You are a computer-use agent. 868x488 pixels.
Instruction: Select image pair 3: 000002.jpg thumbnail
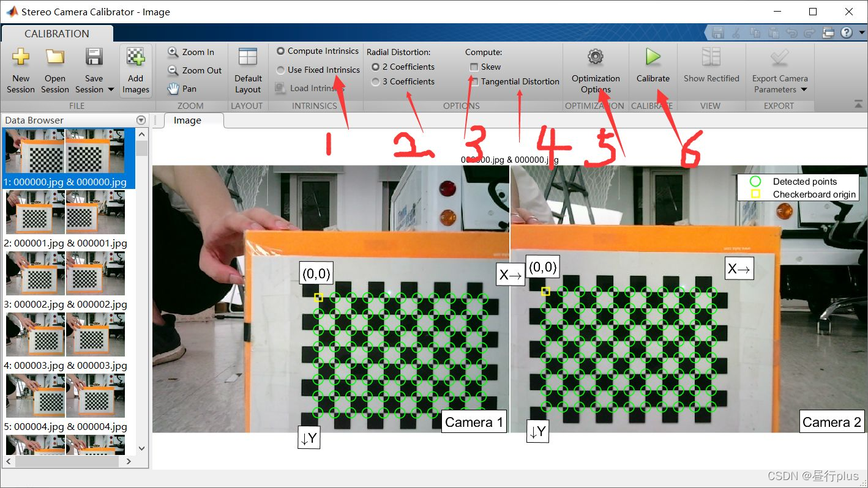[x=65, y=273]
